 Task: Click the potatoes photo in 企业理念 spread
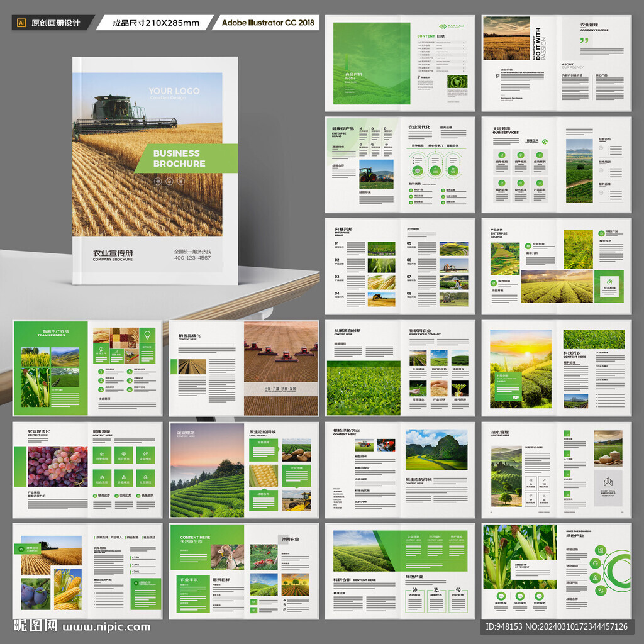pos(297,450)
